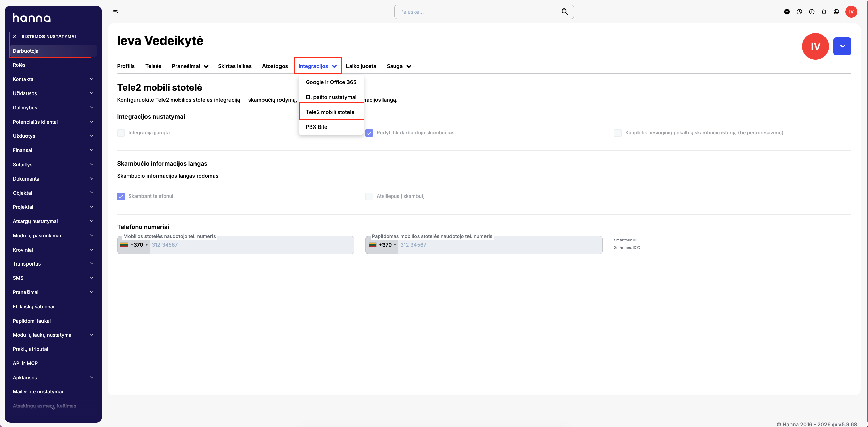Expand Modulių pasirinkimai sidebar section
Viewport: 868px width, 427px height.
[53, 236]
